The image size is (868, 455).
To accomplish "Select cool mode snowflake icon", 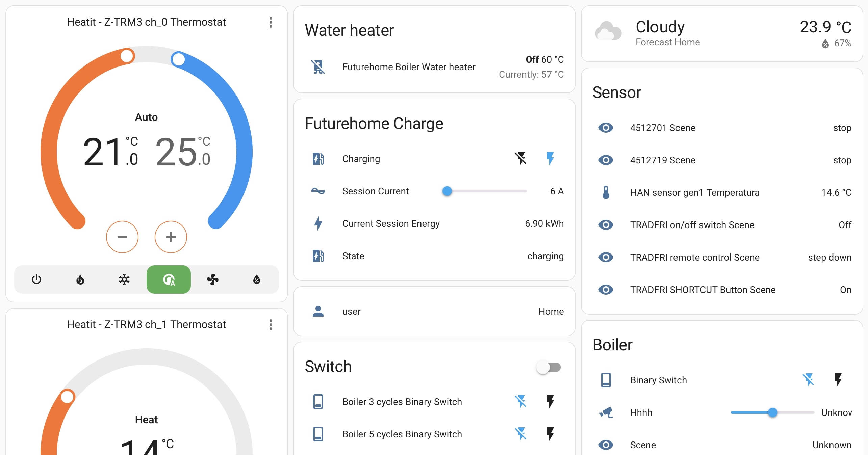I will pyautogui.click(x=124, y=279).
